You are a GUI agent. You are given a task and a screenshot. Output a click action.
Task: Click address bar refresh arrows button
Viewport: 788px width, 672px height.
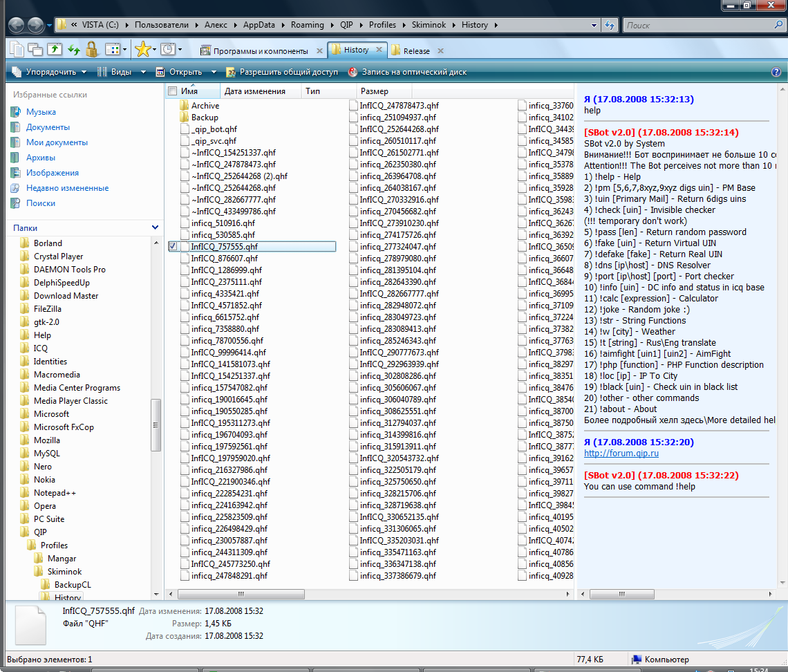pos(610,25)
